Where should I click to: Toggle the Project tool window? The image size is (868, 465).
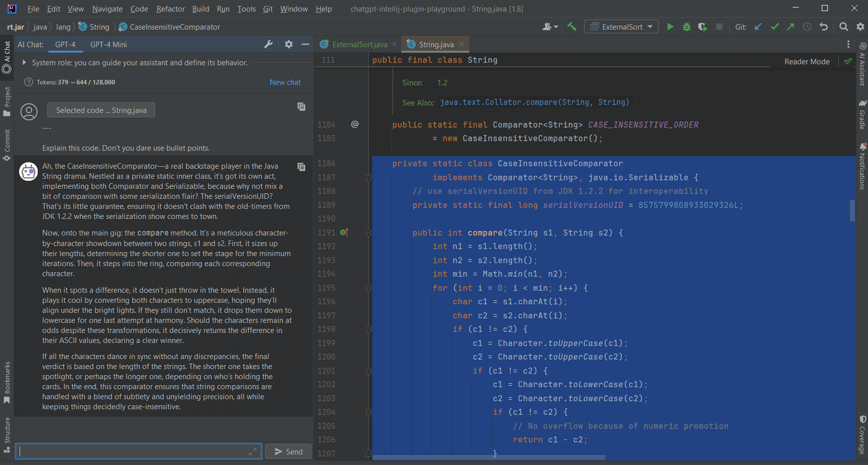coord(7,101)
